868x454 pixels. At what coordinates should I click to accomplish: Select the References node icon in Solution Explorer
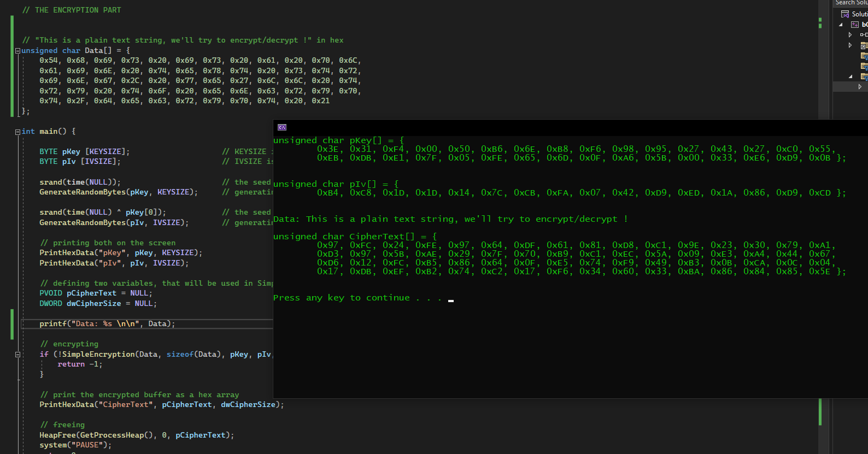pyautogui.click(x=864, y=35)
